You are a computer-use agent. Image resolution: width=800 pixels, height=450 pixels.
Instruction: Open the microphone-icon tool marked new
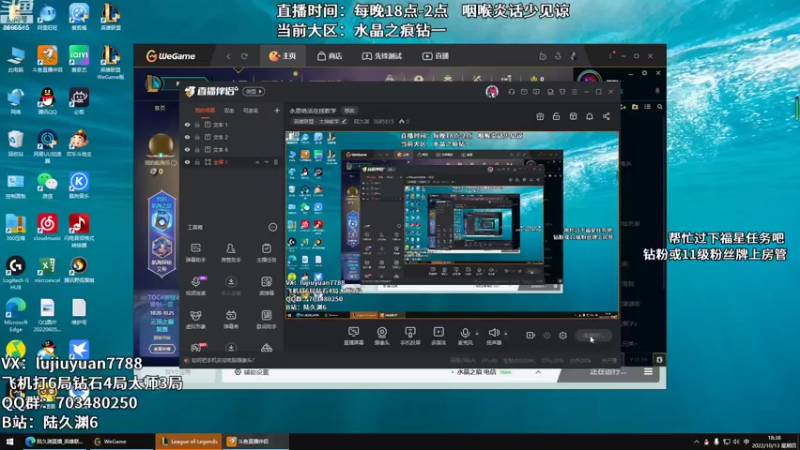tap(196, 286)
